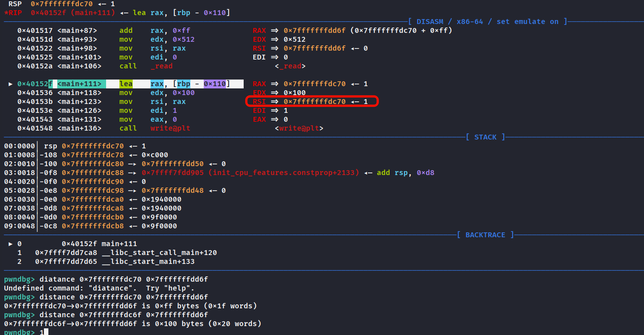Click address 0x401522 at main+98
The width and height of the screenshot is (644, 335).
pos(35,48)
